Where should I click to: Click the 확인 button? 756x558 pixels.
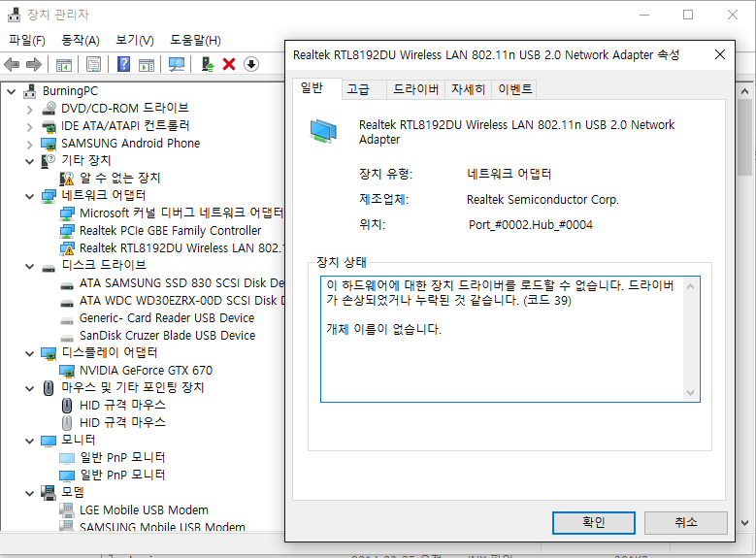click(594, 523)
